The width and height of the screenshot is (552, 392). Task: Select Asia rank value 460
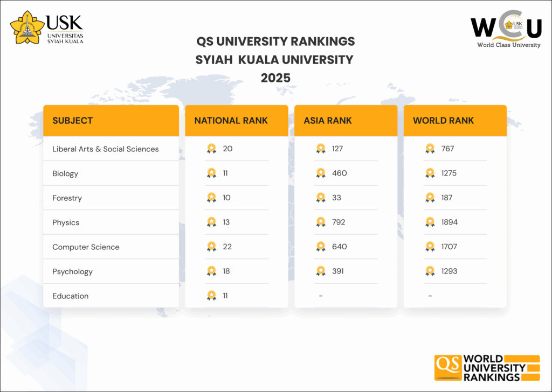[340, 173]
